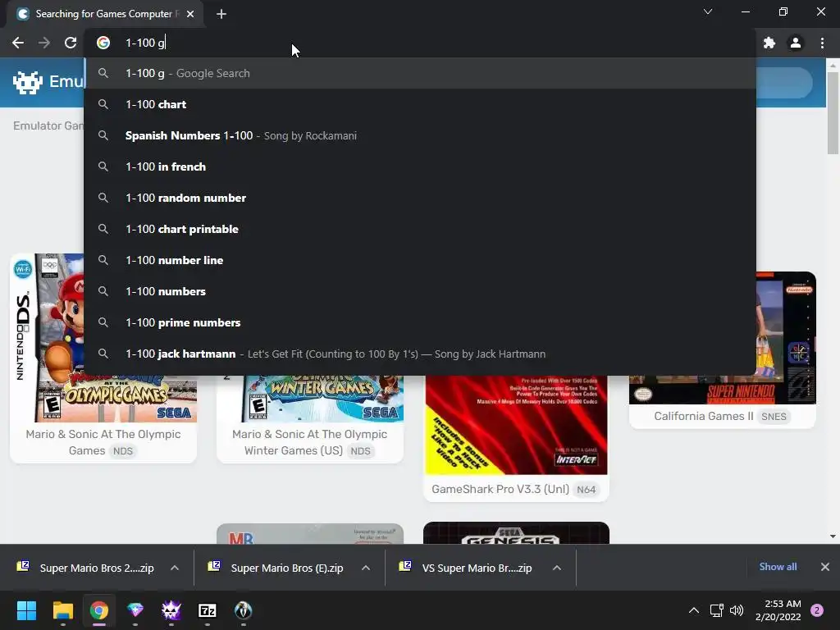This screenshot has width=840, height=630.
Task: Choose suggestion 1-100 random number
Action: coord(420,198)
